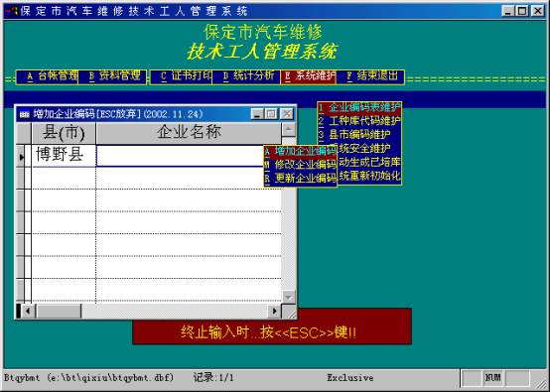Image resolution: width=550 pixels, height=392 pixels.
Task: Click the horizontal scrollbar left arrow
Action: 28,311
